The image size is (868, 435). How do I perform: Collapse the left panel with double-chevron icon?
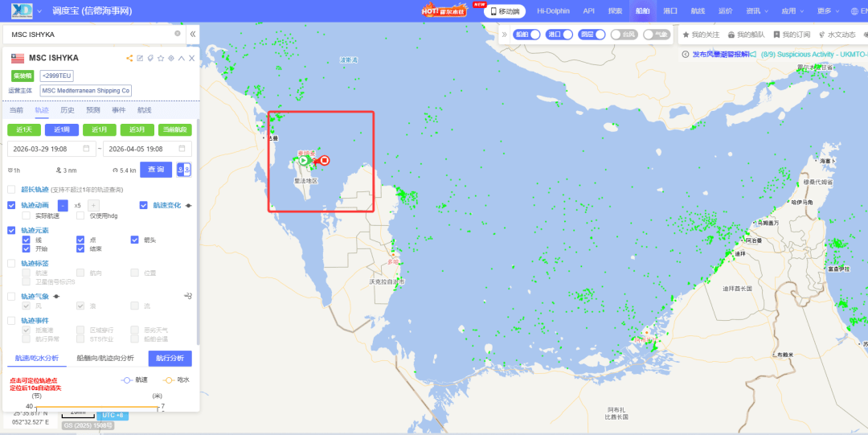[x=193, y=35]
